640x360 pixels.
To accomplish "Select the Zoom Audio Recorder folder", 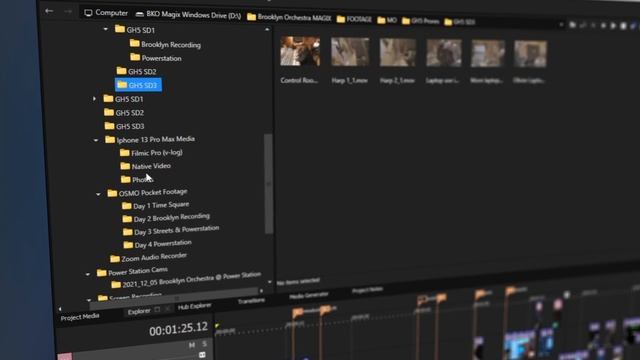I will [148, 257].
